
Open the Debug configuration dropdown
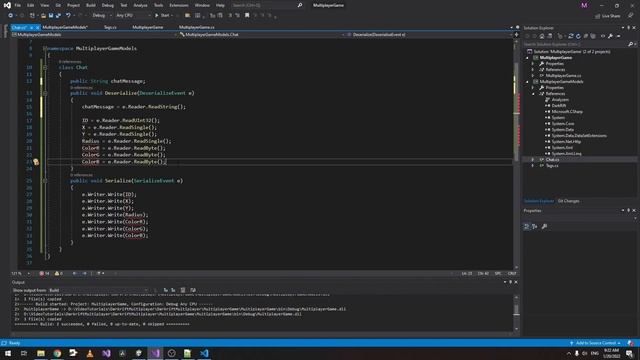coord(101,16)
